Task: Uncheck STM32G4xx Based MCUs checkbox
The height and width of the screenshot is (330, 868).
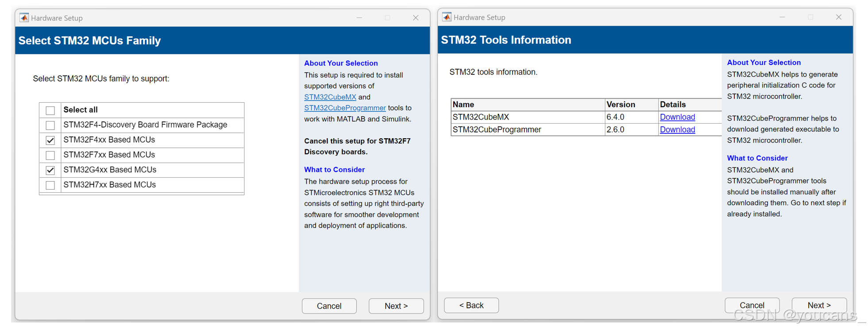Action: point(50,170)
